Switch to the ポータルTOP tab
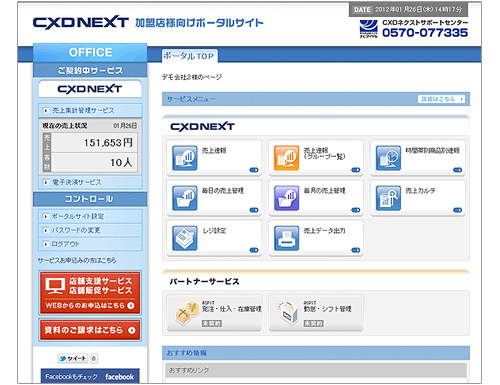Viewport: 500px width, 385px height. [x=189, y=56]
